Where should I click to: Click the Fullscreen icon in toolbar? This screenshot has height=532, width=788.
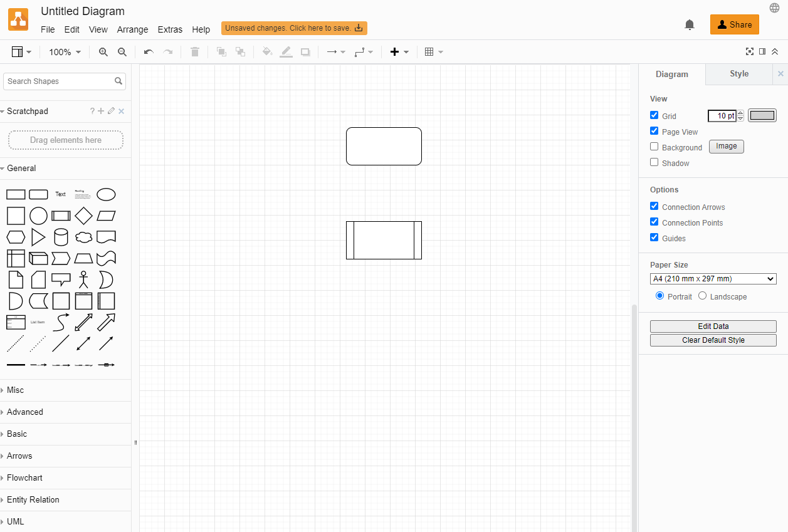[x=749, y=51]
